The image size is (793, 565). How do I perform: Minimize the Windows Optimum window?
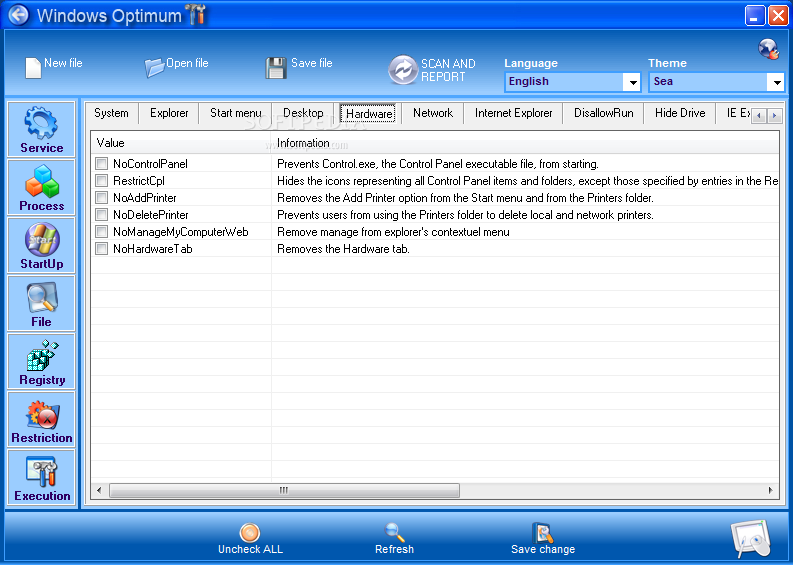tap(755, 15)
